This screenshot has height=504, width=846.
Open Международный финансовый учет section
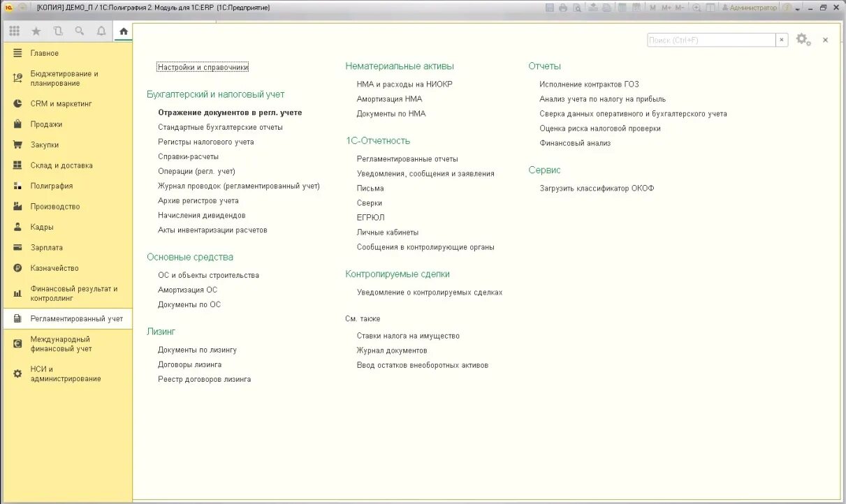coord(67,343)
